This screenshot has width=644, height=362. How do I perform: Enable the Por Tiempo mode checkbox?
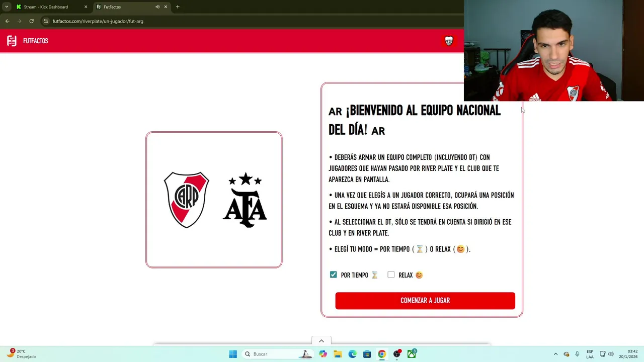[x=333, y=275]
